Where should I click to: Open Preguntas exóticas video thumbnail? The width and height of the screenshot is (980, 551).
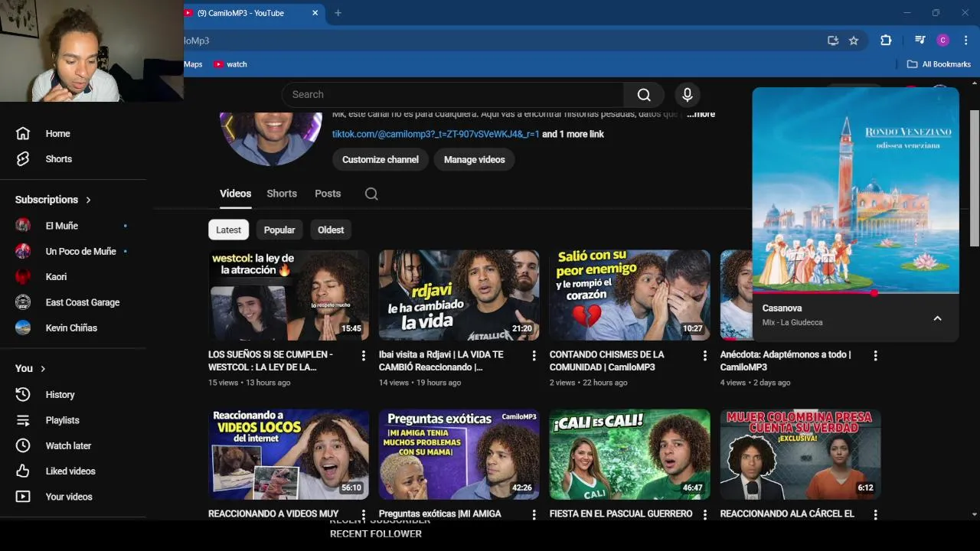tap(459, 455)
